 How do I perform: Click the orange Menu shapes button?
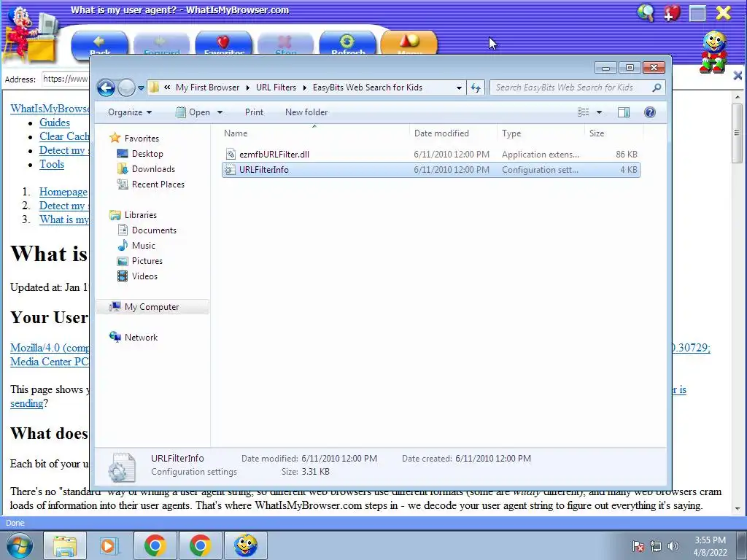click(409, 44)
